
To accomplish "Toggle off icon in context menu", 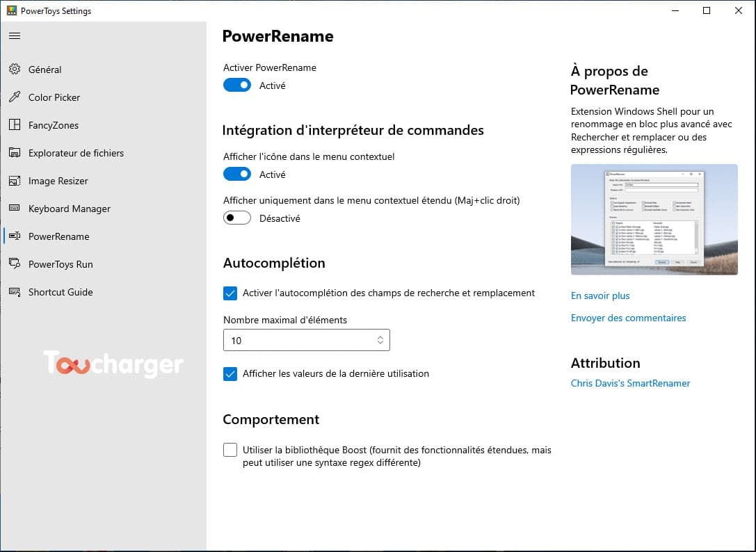I will [x=236, y=174].
